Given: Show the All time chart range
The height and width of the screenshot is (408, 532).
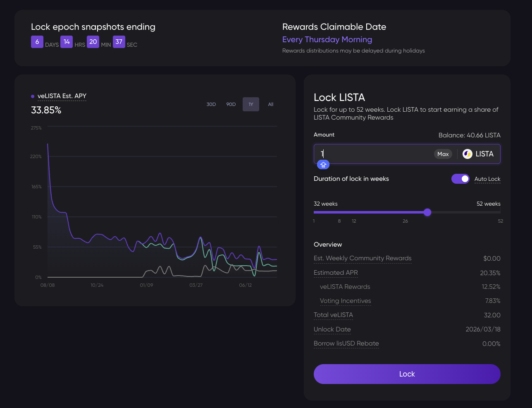Looking at the screenshot, I should (271, 104).
